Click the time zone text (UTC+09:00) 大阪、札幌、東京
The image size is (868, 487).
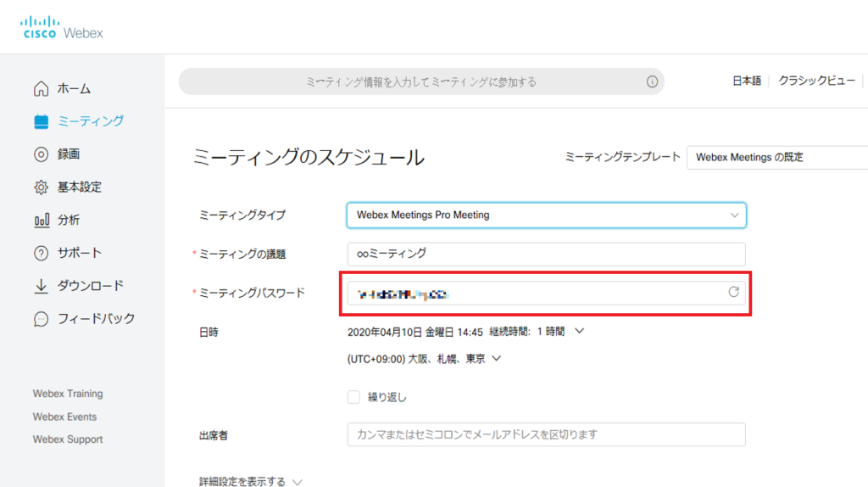pyautogui.click(x=416, y=359)
